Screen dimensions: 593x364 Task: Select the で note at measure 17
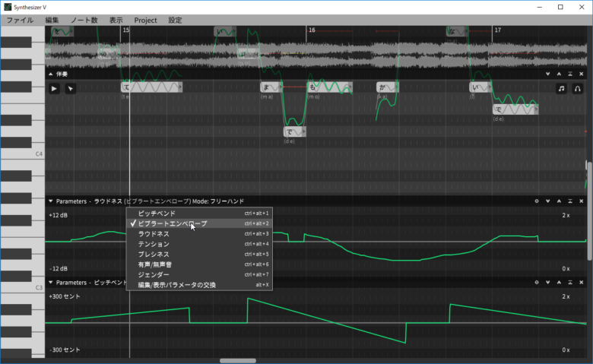515,109
